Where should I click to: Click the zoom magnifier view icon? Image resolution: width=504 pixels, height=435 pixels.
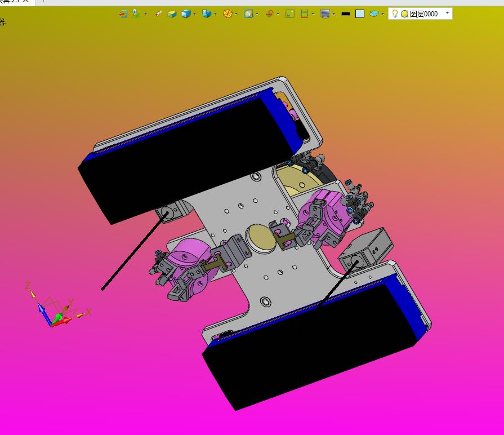248,14
